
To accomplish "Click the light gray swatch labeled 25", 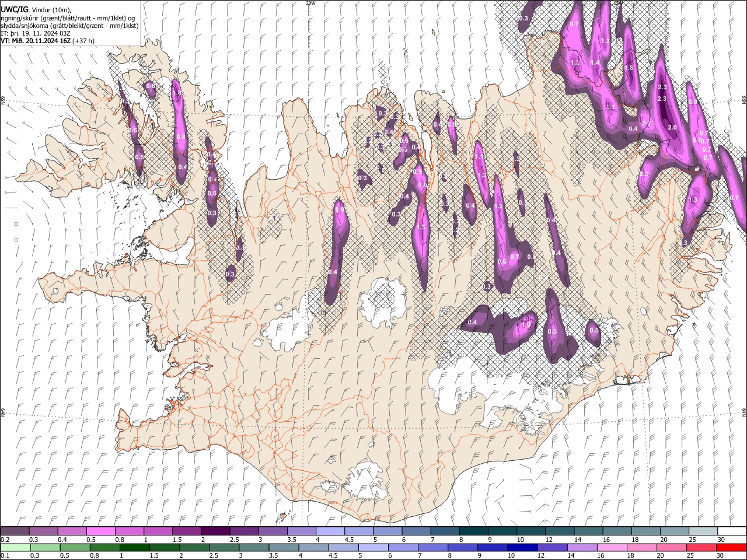I will point(702,531).
